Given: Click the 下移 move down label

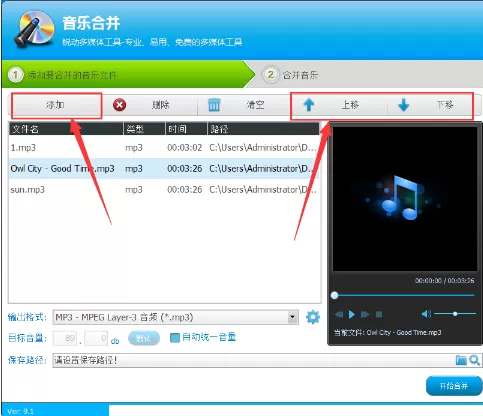Looking at the screenshot, I should pos(445,105).
